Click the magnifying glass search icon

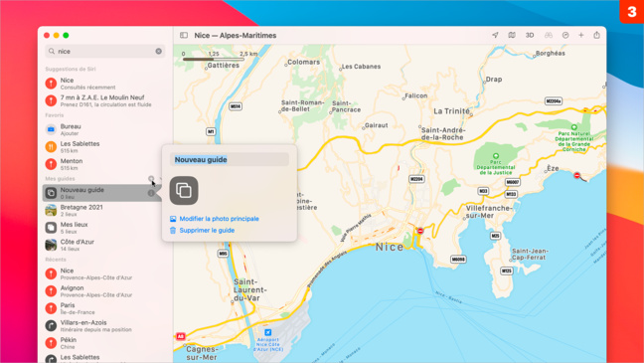click(52, 51)
